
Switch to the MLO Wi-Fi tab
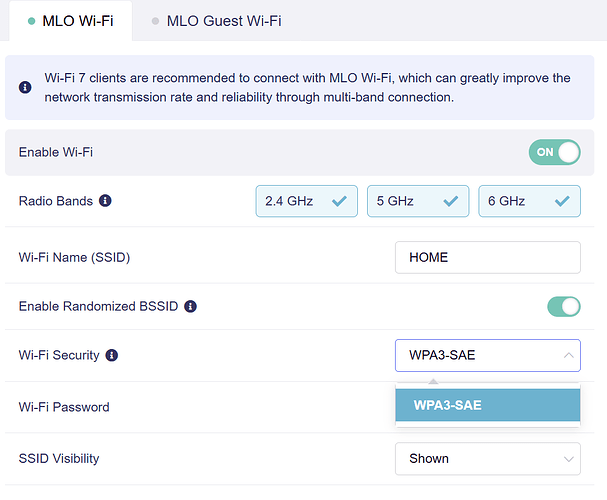click(x=69, y=21)
